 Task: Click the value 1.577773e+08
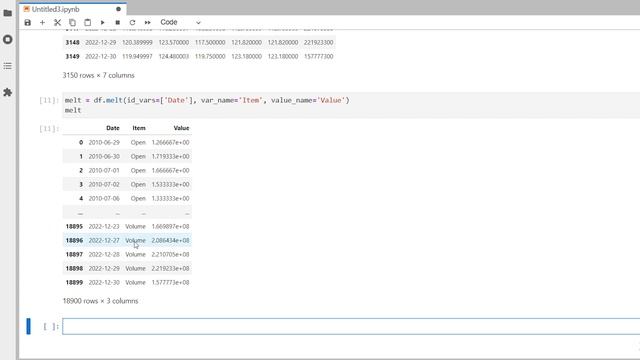click(x=170, y=282)
